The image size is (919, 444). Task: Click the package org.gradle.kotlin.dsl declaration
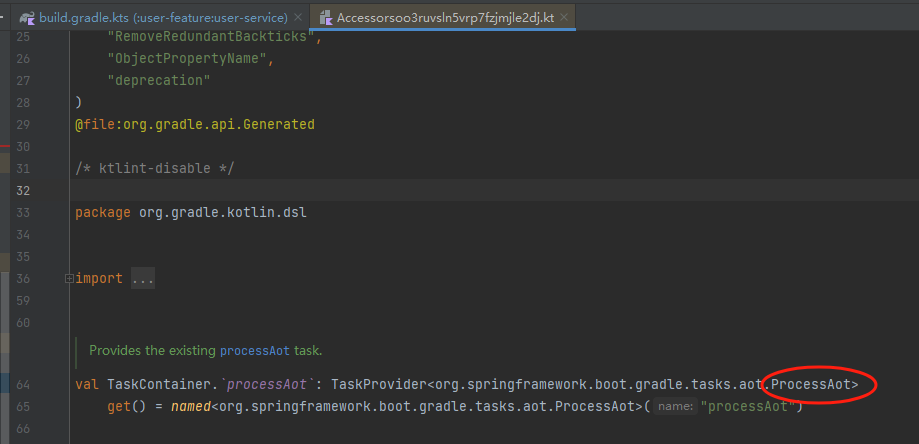pos(191,213)
